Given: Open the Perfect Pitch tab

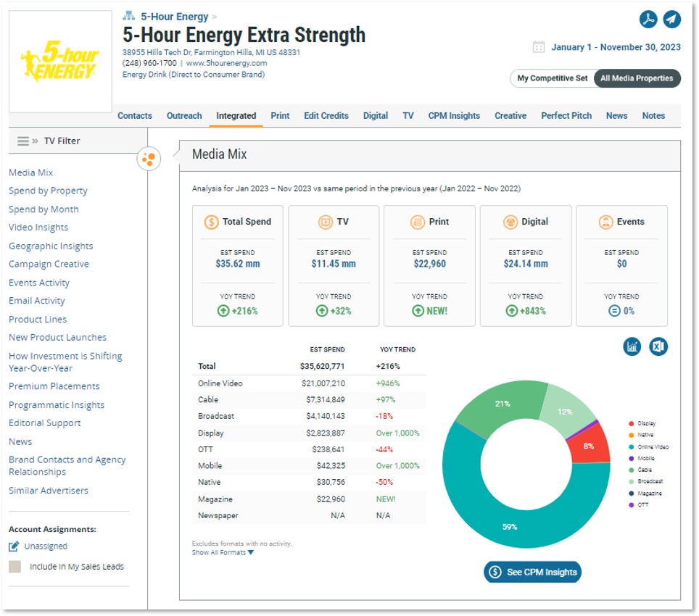Looking at the screenshot, I should (566, 116).
